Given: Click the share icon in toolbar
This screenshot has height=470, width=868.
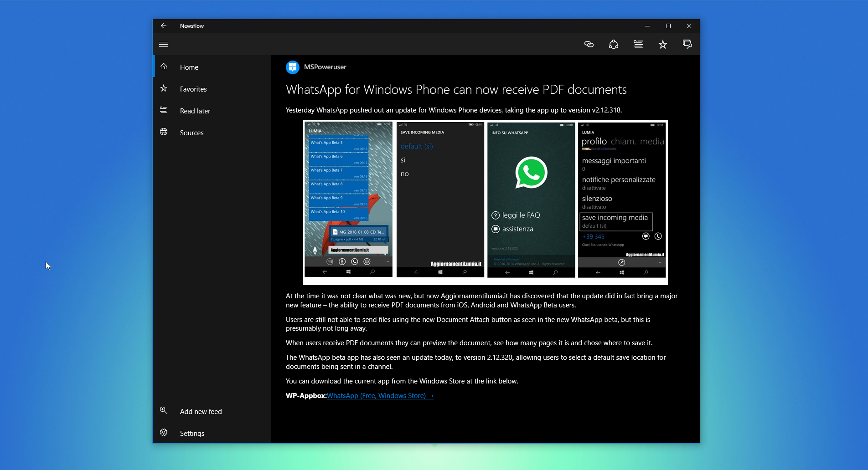Looking at the screenshot, I should pos(614,44).
